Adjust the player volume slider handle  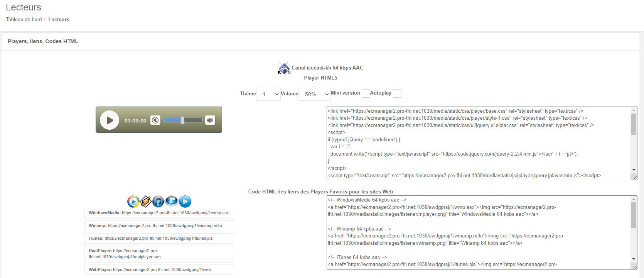click(x=183, y=120)
